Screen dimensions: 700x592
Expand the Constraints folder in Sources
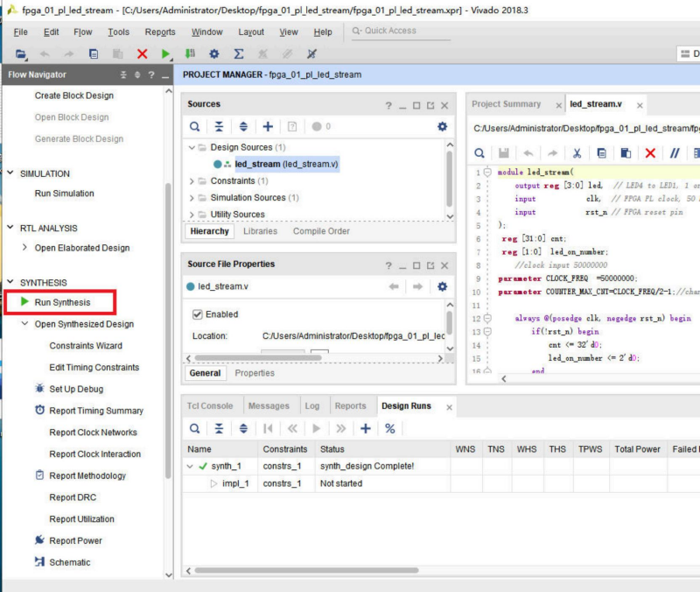pos(192,181)
